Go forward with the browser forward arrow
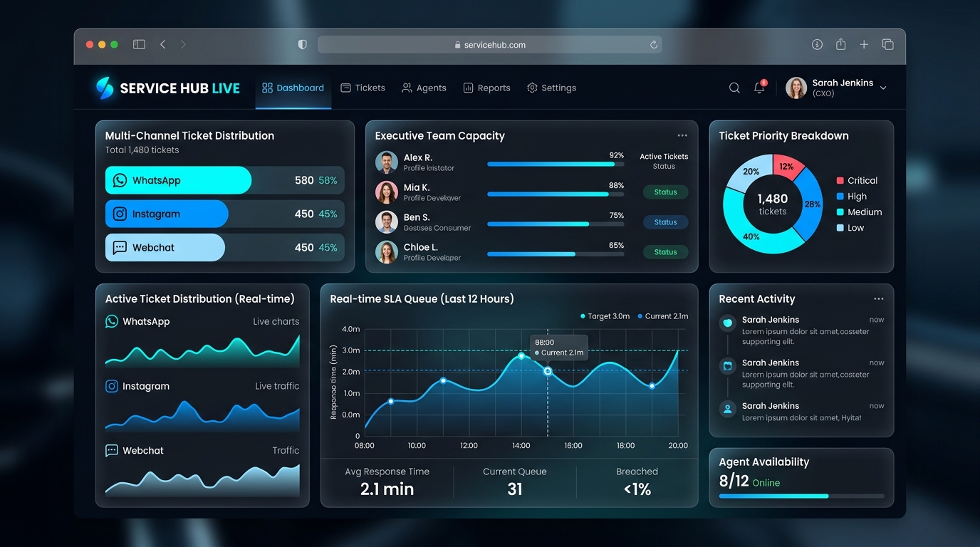The height and width of the screenshot is (547, 980). 183,44
